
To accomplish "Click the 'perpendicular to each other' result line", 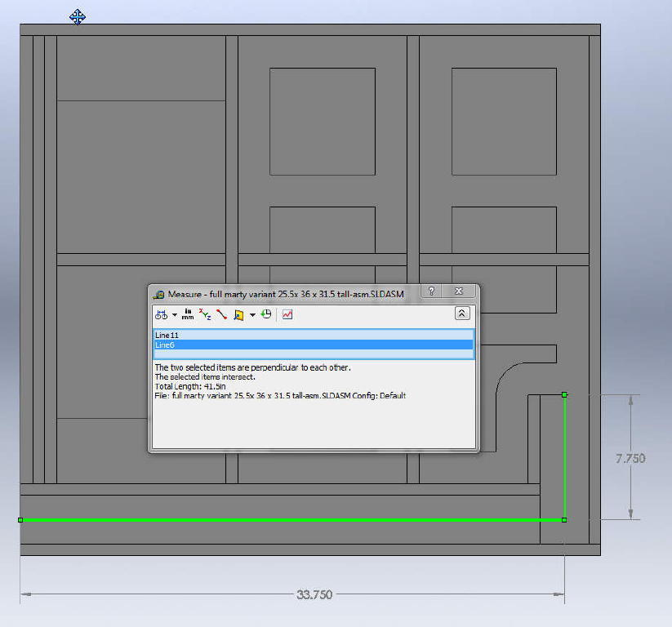I will click(252, 367).
